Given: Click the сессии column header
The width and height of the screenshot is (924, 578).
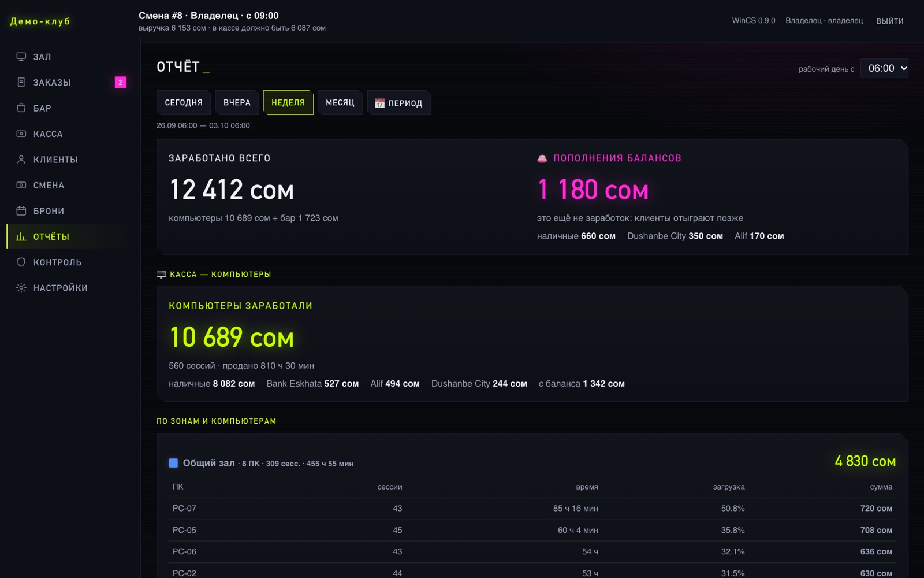Looking at the screenshot, I should [x=390, y=487].
